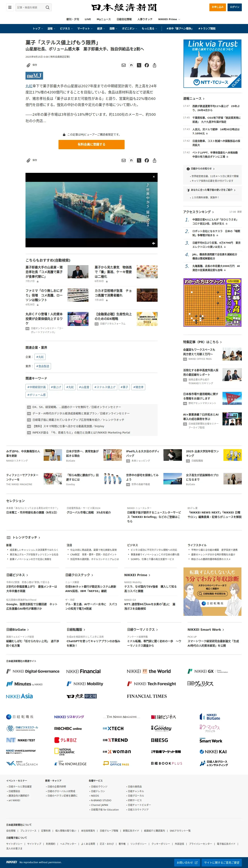Open the アクセスランキング heading link

(x=199, y=212)
